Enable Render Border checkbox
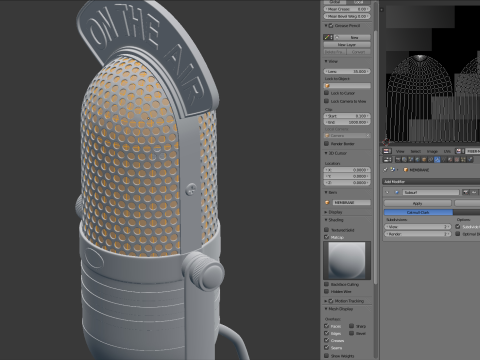 (x=327, y=143)
